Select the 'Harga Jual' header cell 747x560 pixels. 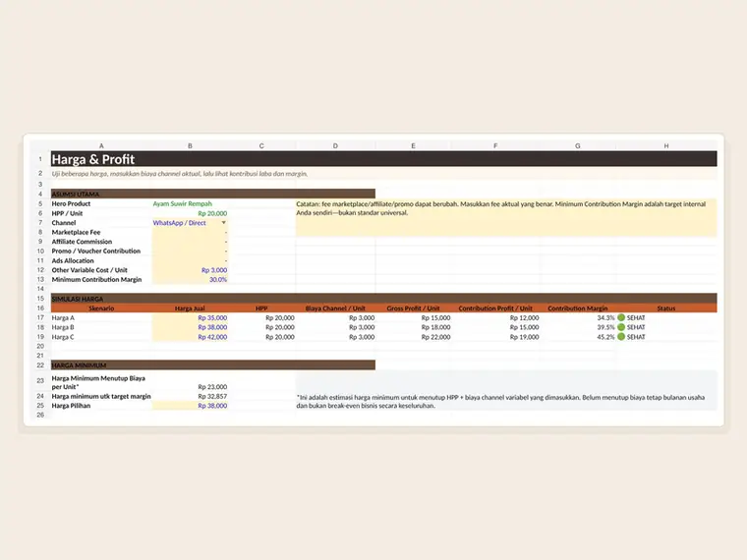[x=190, y=308]
